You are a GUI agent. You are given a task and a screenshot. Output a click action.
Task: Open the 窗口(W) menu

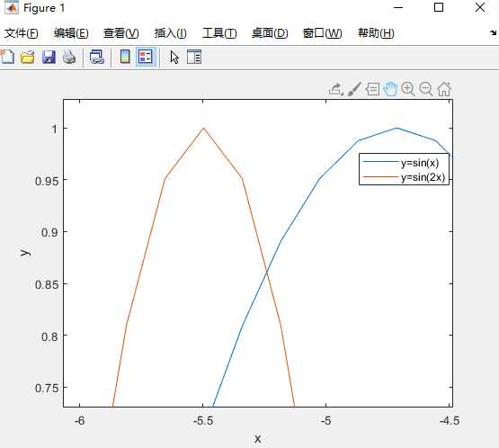click(323, 33)
